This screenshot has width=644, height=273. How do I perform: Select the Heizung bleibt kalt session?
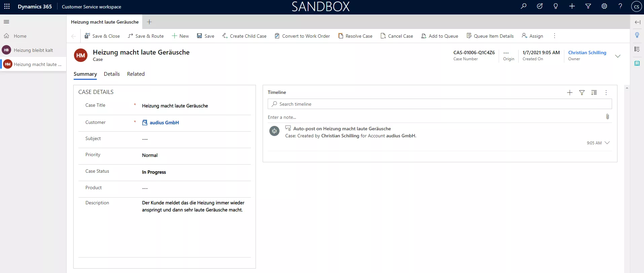click(33, 50)
